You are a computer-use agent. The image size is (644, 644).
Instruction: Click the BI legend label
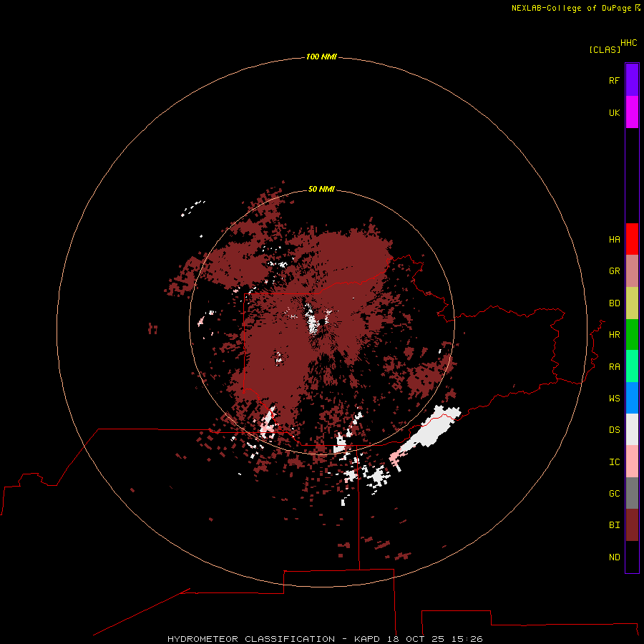[614, 525]
